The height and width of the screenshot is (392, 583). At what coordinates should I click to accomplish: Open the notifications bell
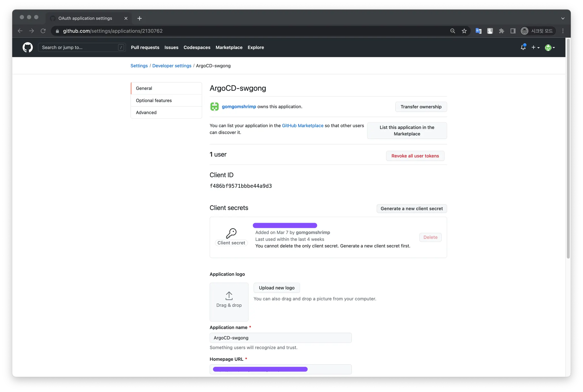coord(523,47)
